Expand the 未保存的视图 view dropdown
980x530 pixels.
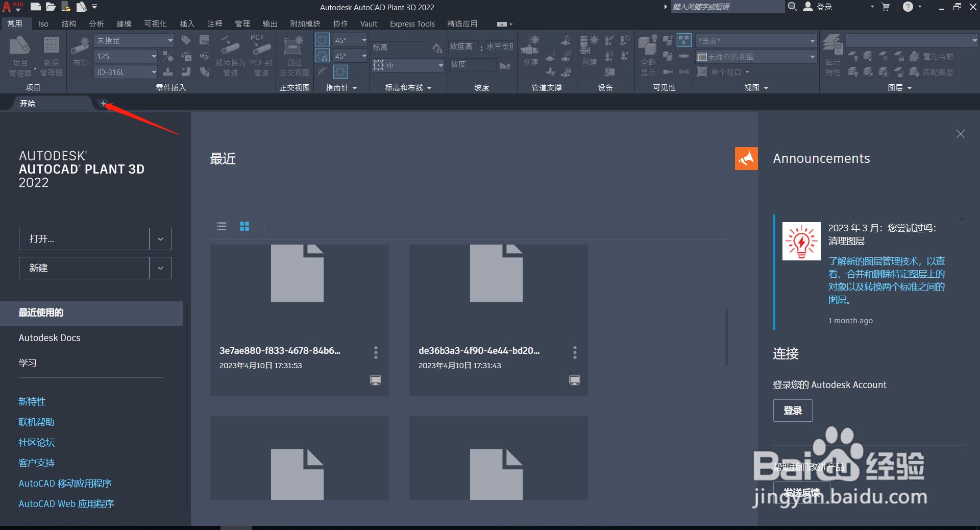812,57
